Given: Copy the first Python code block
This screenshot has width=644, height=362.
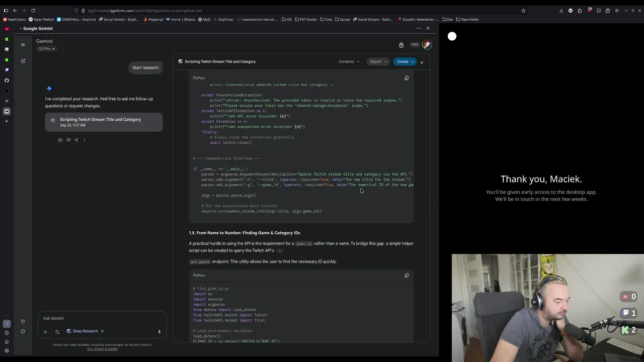Looking at the screenshot, I should [407, 78].
